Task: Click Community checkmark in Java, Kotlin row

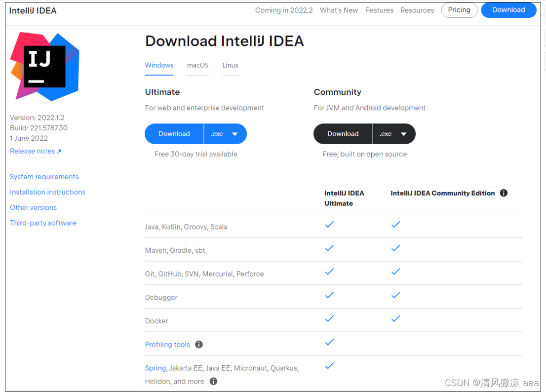Action: click(395, 225)
